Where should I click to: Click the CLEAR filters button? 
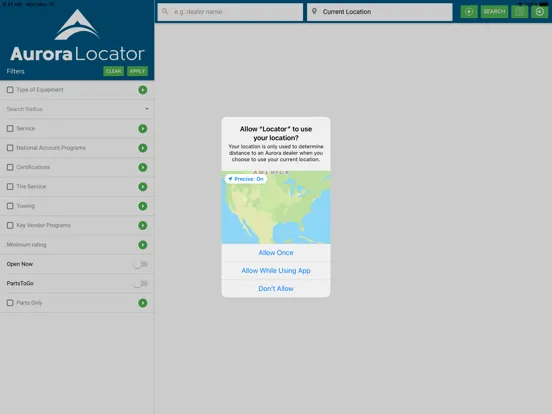113,71
